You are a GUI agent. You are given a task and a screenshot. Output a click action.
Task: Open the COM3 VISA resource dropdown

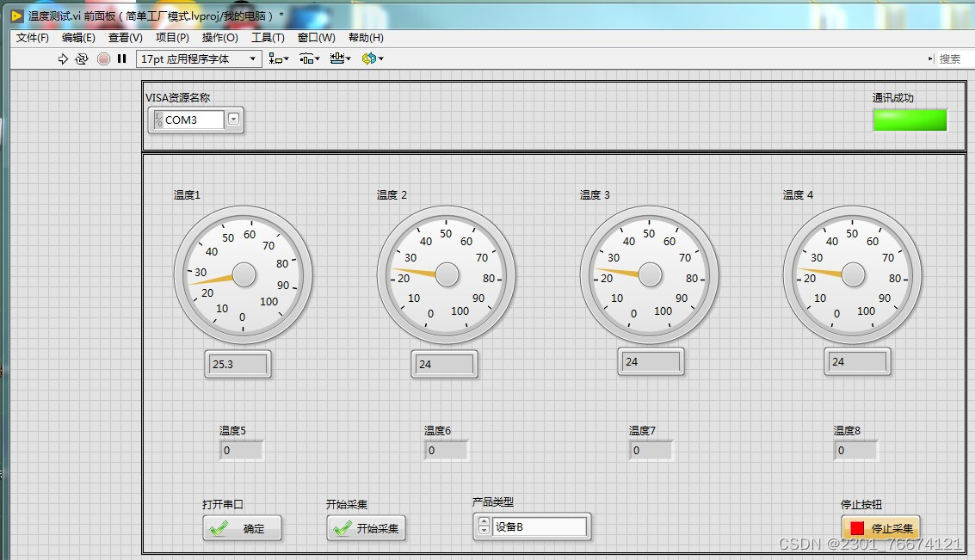coord(233,120)
